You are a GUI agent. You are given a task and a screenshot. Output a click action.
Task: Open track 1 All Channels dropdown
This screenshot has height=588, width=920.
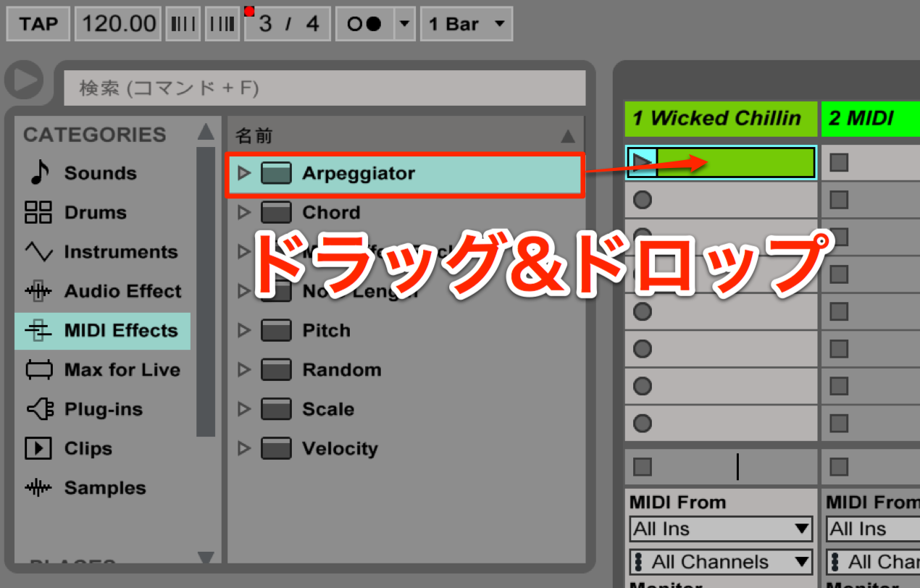721,561
